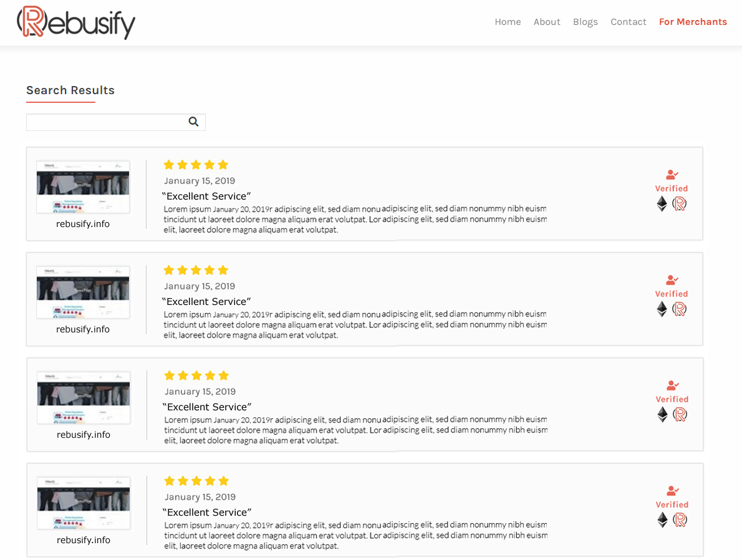Image resolution: width=742 pixels, height=560 pixels.
Task: Open the Home menu item
Action: tap(508, 22)
